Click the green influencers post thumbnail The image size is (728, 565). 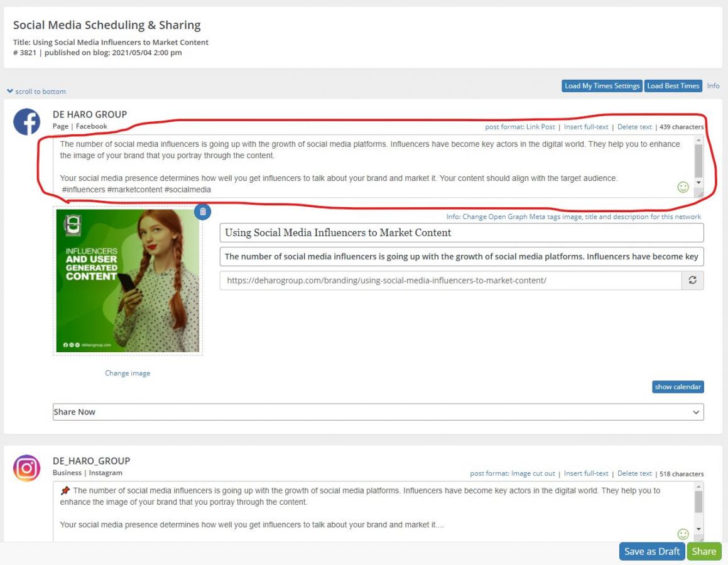point(128,281)
